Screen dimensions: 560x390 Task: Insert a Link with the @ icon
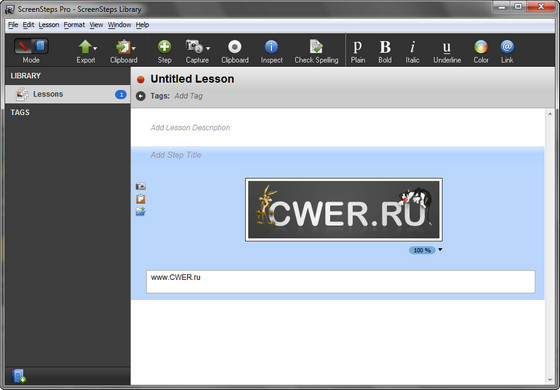click(x=507, y=47)
